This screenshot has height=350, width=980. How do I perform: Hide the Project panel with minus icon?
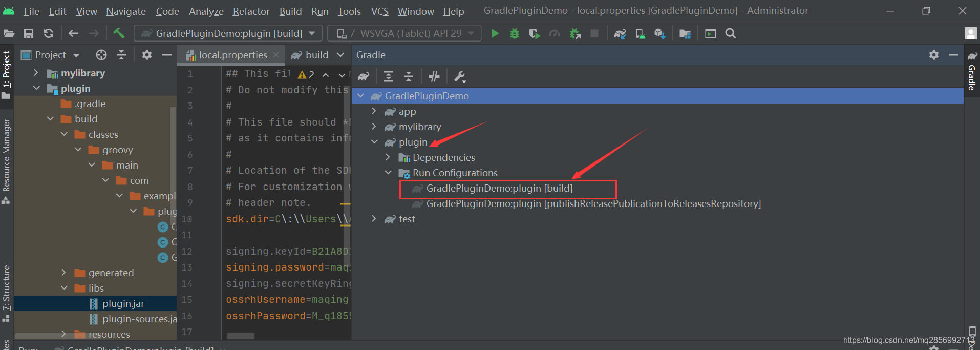(166, 55)
